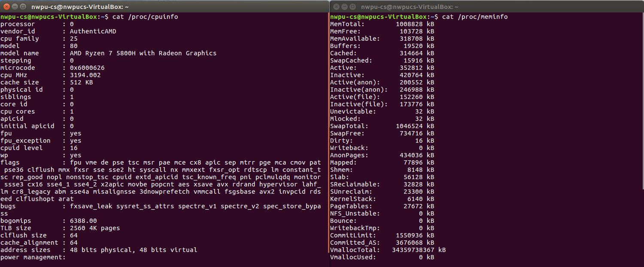Click the 'clflush size' label
The height and width of the screenshot is (267, 644).
click(x=24, y=235)
